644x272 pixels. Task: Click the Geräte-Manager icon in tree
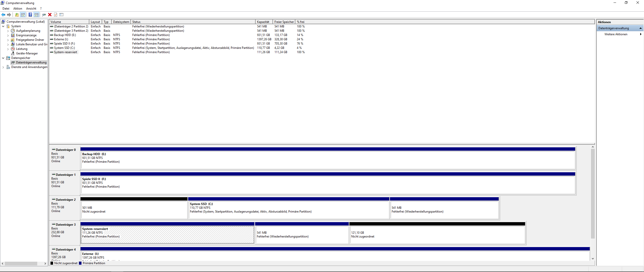(x=13, y=53)
